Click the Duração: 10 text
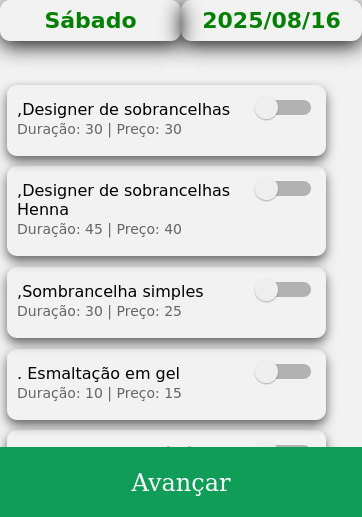This screenshot has width=362, height=517. tap(60, 393)
